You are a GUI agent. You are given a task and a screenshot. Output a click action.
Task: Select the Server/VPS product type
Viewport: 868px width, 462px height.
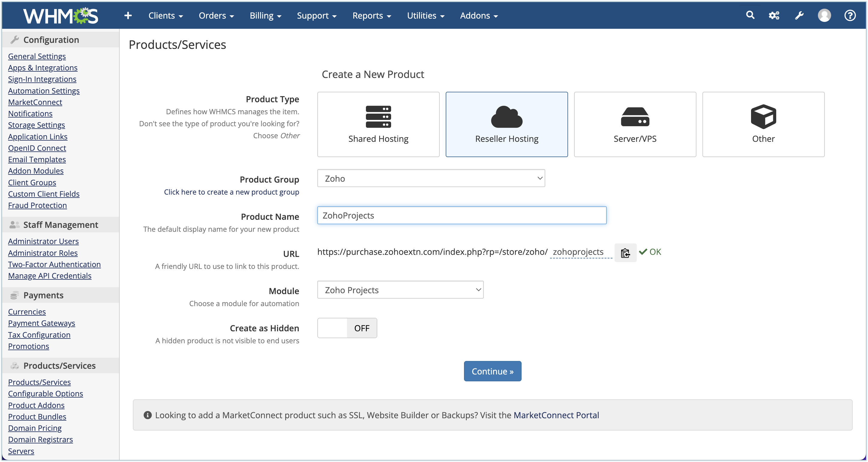[635, 124]
